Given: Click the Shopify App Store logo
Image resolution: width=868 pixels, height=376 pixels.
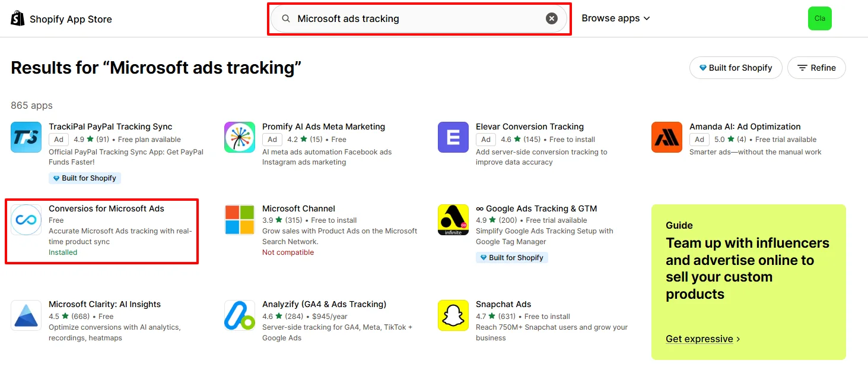Looking at the screenshot, I should pos(59,18).
